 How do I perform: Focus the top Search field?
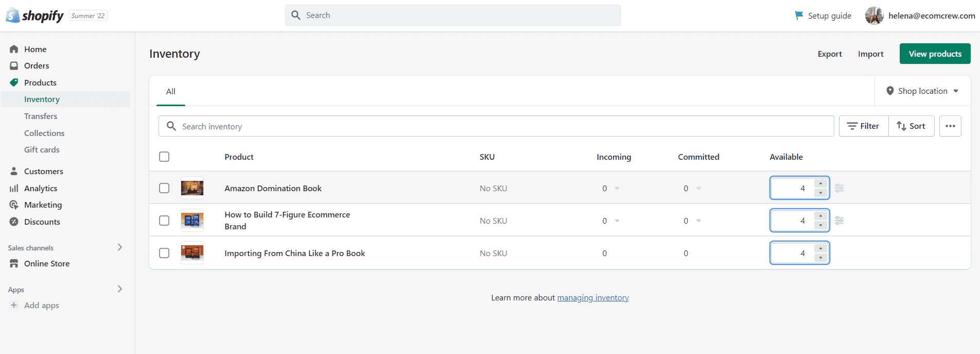[x=453, y=15]
